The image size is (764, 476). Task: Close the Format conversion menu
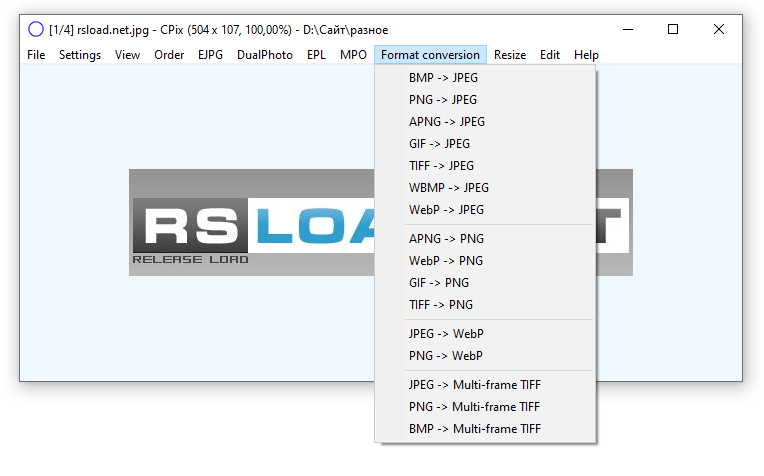click(430, 55)
